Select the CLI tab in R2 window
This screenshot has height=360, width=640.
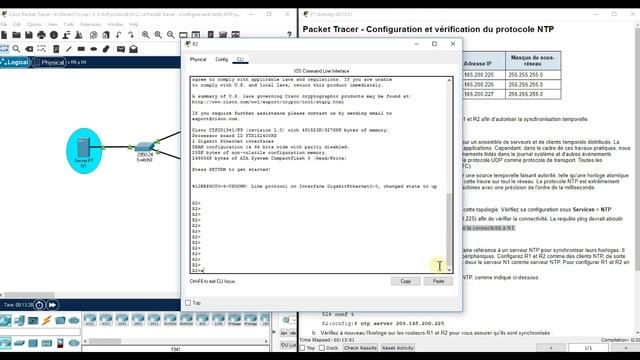pyautogui.click(x=240, y=60)
